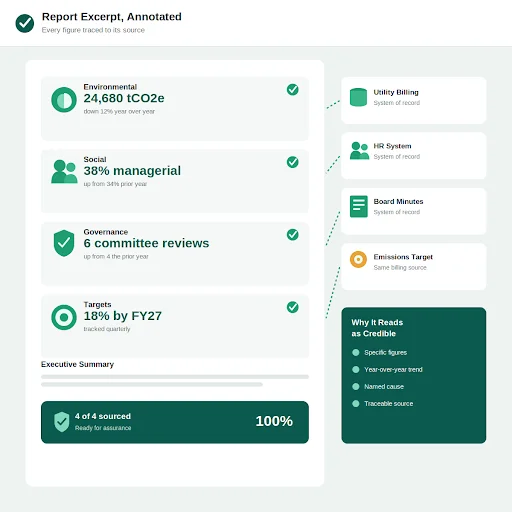Click the header checkmark badge icon

pyautogui.click(x=25, y=23)
